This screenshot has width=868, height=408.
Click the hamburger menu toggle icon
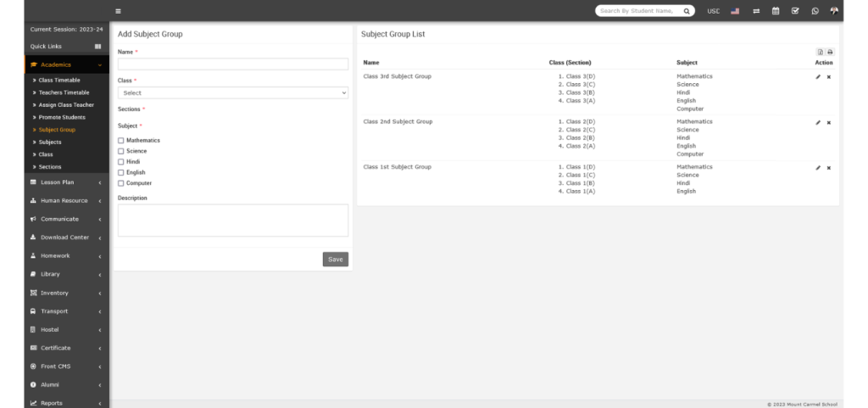coord(118,11)
